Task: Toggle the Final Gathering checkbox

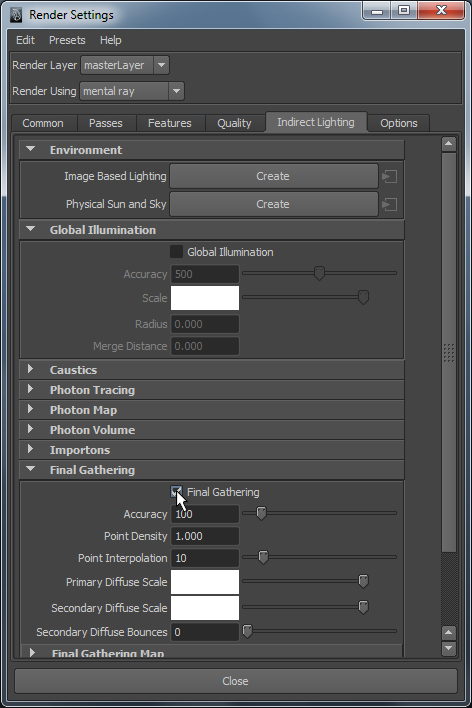Action: [x=176, y=492]
